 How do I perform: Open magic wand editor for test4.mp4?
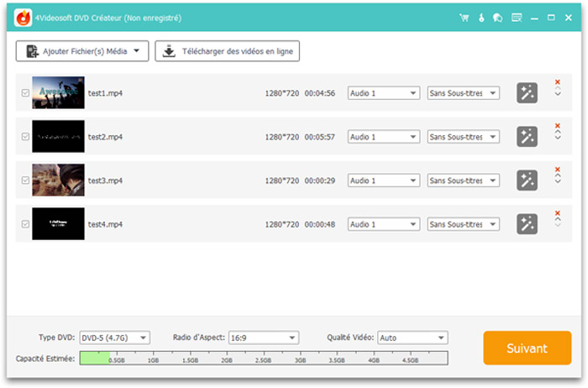527,224
